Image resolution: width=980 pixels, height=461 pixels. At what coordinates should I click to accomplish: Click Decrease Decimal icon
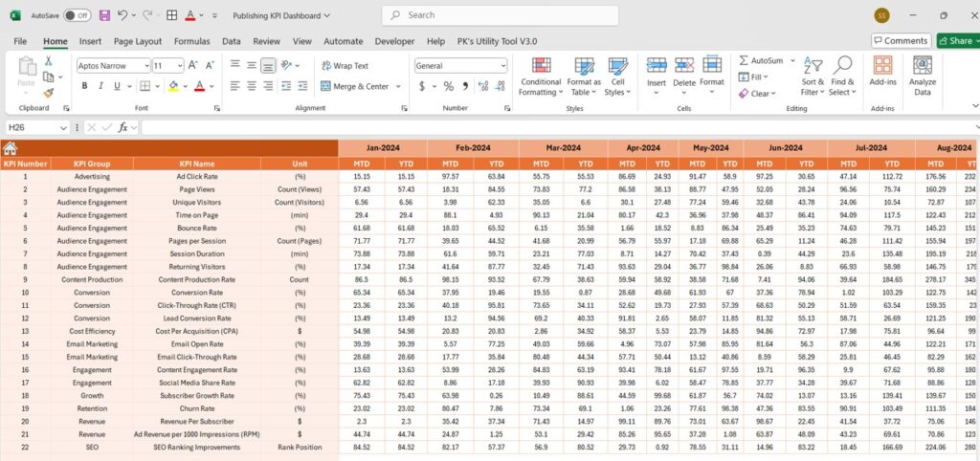point(500,86)
